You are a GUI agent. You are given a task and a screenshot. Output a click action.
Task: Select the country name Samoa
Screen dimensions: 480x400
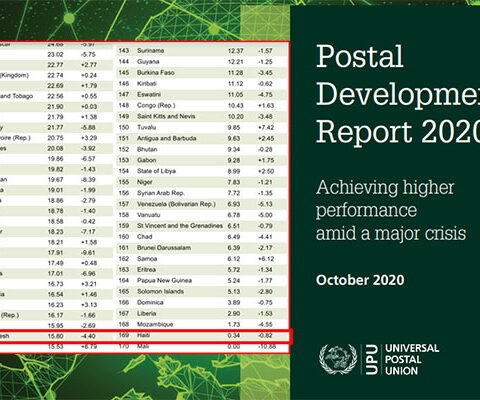click(x=147, y=259)
